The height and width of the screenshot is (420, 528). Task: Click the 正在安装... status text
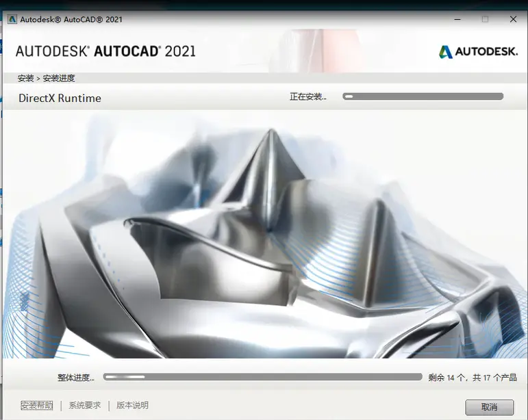[x=307, y=97]
